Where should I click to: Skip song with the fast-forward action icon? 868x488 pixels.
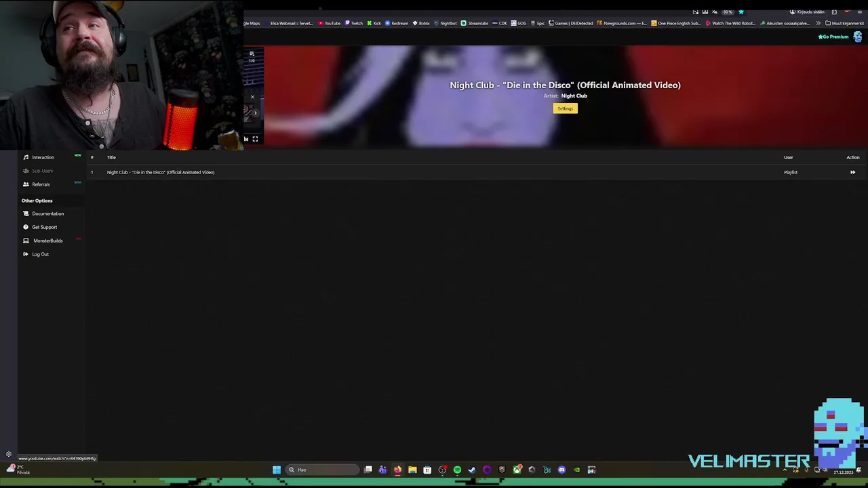852,172
